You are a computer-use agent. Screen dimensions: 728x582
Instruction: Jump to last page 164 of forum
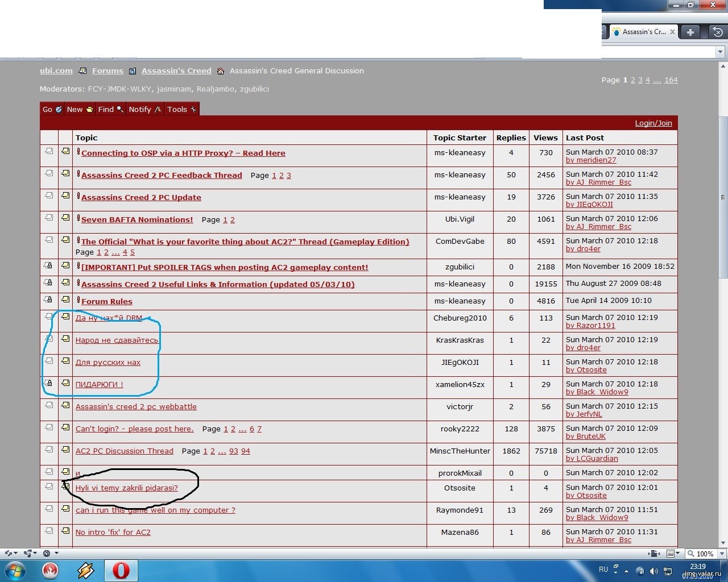[671, 80]
